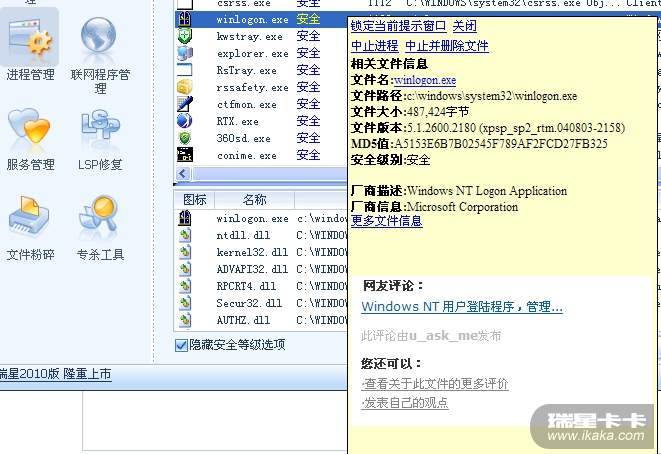Select the kwstray.exe process name

point(250,37)
